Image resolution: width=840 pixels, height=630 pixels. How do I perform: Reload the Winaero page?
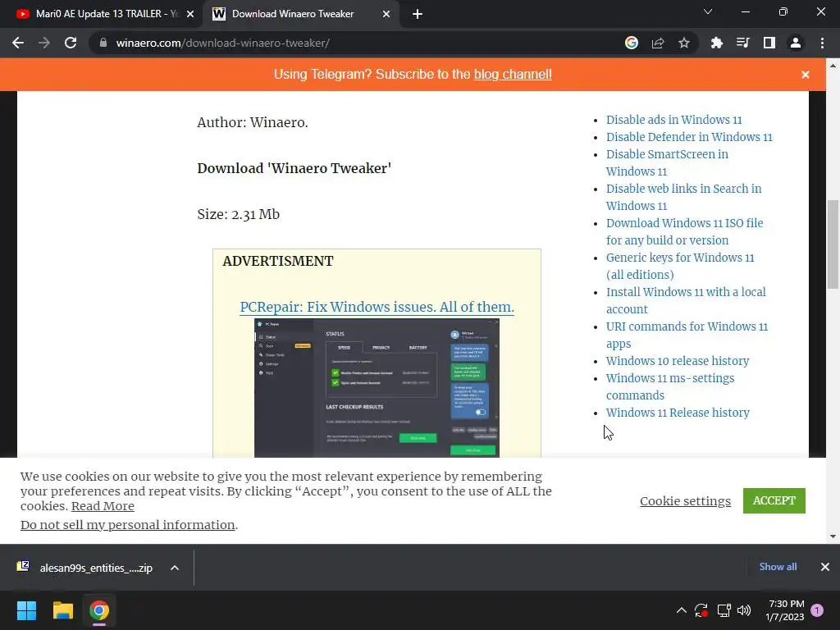pos(71,43)
